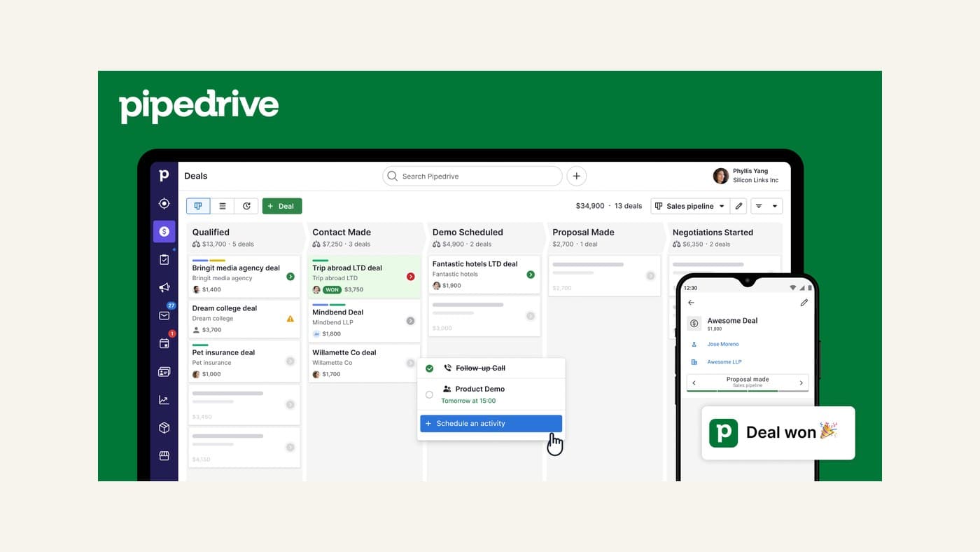
Task: Click the Search Pipedrive field
Action: [472, 176]
